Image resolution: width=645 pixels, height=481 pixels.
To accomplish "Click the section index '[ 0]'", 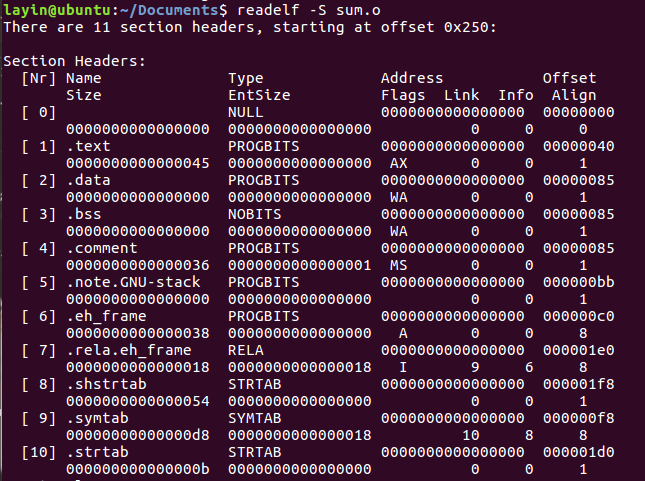I will click(x=39, y=113).
